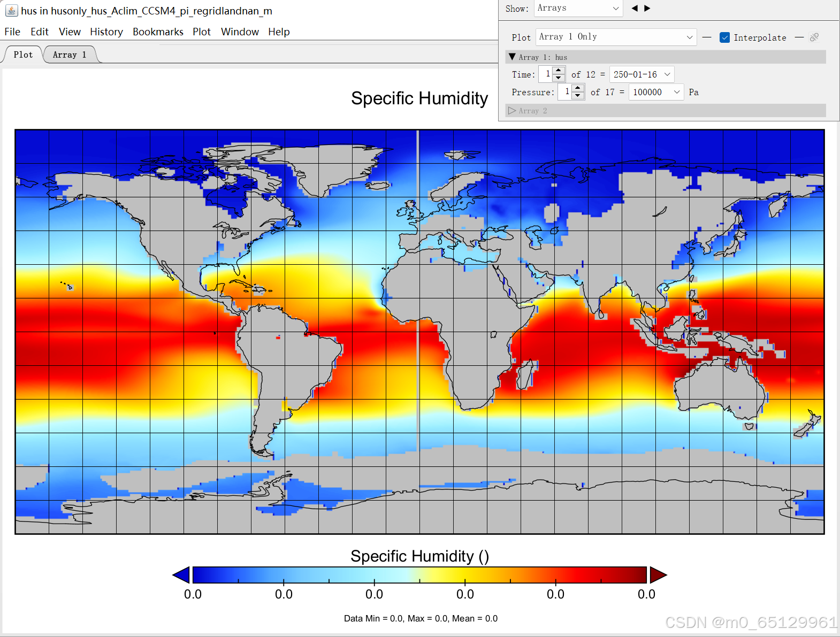Open the pressure 100000 dropdown
Image resolution: width=840 pixels, height=637 pixels.
(x=656, y=92)
